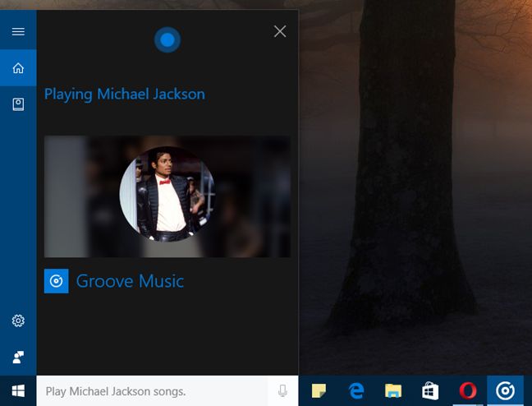Open Windows Store from taskbar
Screen dimensions: 532x406
(x=430, y=390)
